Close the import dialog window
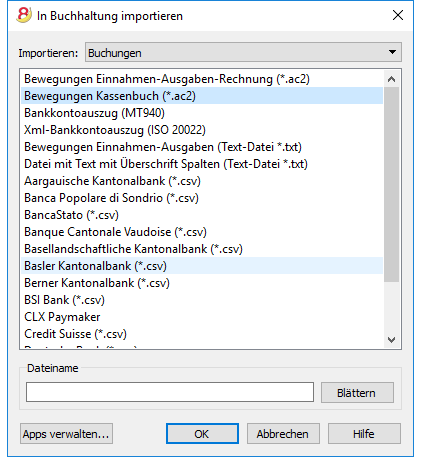The image size is (421, 464). click(x=398, y=15)
